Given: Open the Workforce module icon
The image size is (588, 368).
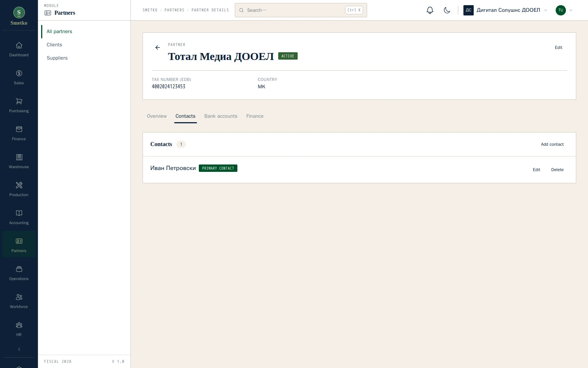Looking at the screenshot, I should point(19,297).
